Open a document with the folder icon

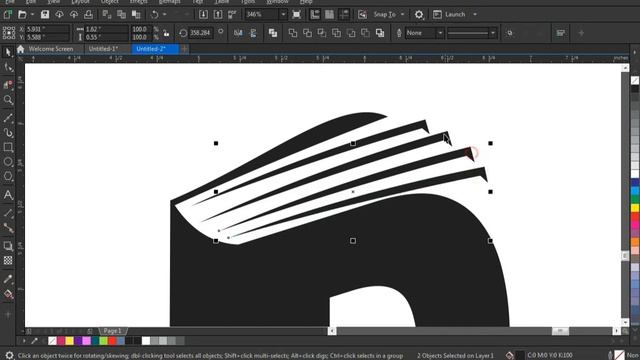pos(22,14)
